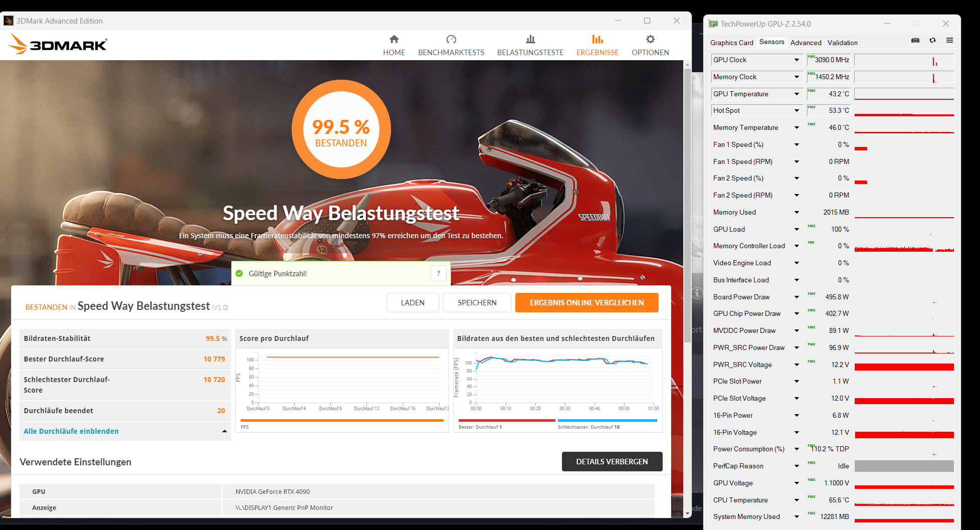Switch to Validation tab in GPU-Z
This screenshot has height=530, width=980.
click(x=842, y=43)
